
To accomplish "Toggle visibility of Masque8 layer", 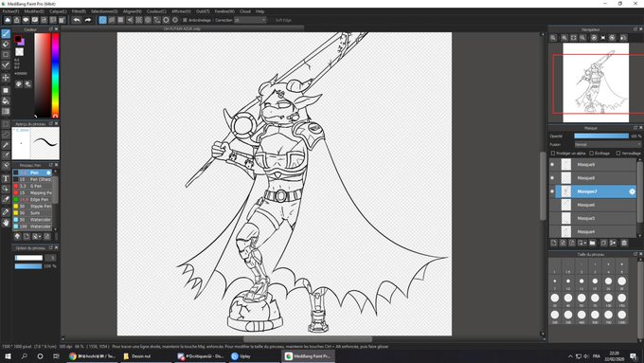I will [x=552, y=178].
